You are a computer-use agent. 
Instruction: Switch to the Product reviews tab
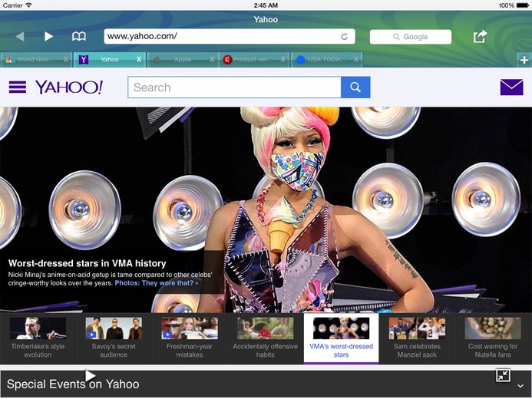point(253,60)
